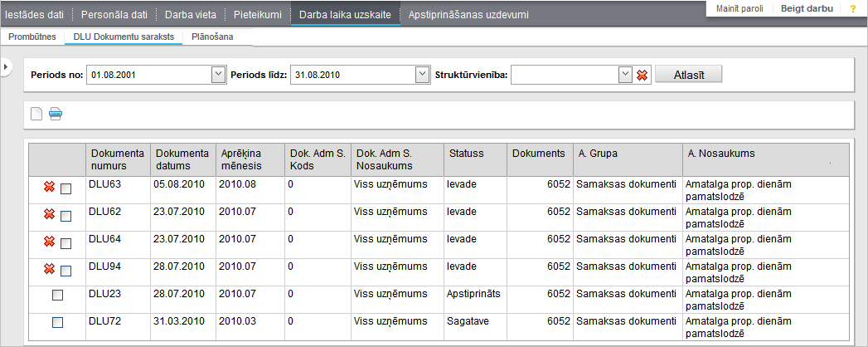This screenshot has width=868, height=347.
Task: Delete document DLU94 with red cross
Action: 49,269
